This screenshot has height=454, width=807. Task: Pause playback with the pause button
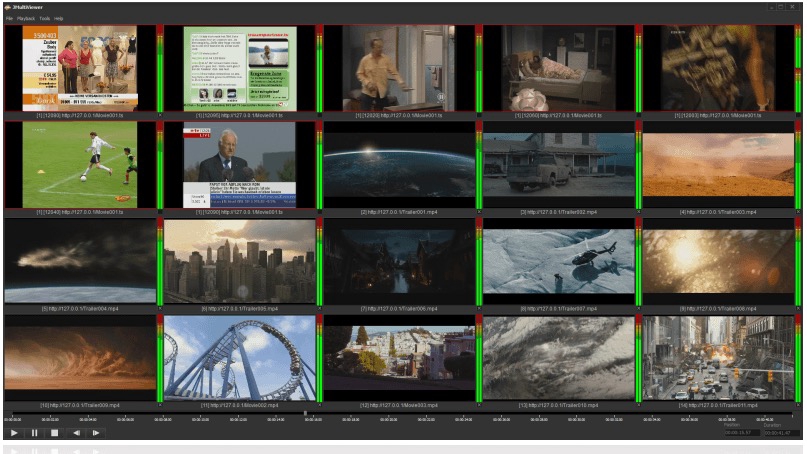[34, 433]
